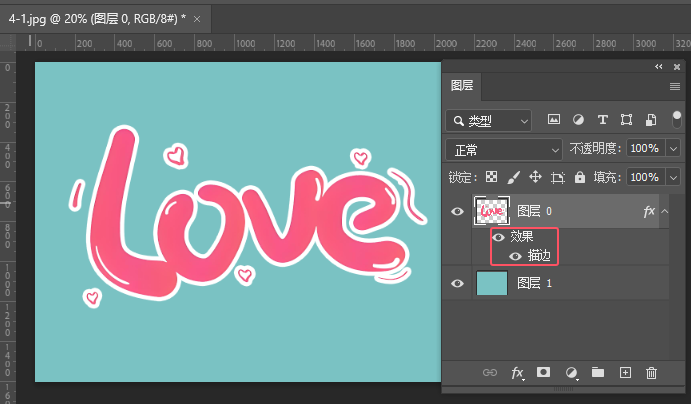Click the 效果 label under 图层 0
691x404 pixels.
coord(522,237)
